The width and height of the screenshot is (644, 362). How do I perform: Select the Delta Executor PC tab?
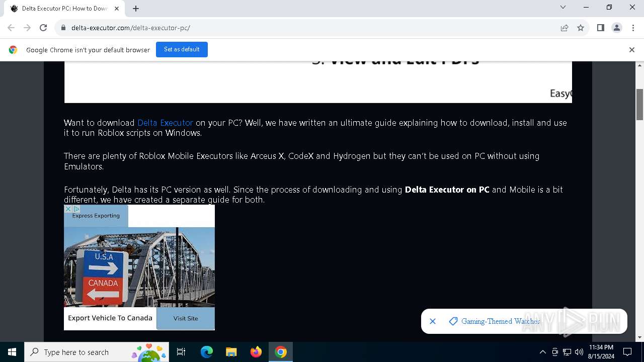point(64,9)
